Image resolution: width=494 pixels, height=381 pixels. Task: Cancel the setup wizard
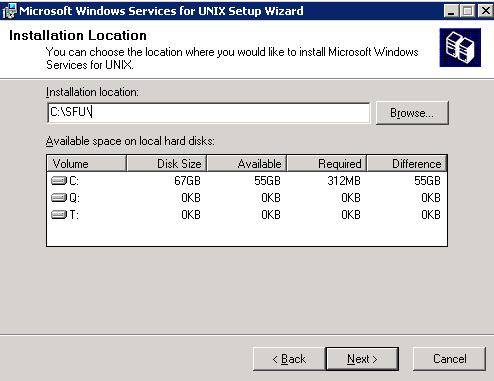[449, 359]
